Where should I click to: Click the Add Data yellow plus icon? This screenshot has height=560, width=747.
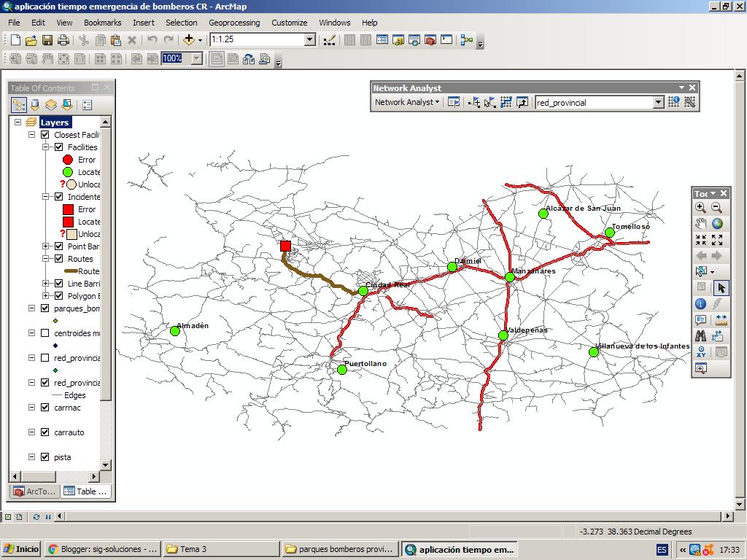point(188,41)
